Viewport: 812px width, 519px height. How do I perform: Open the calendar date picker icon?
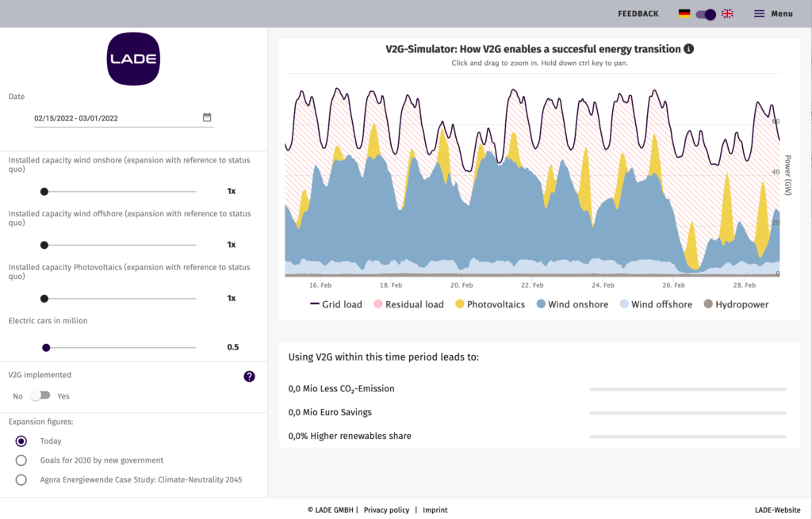click(207, 117)
